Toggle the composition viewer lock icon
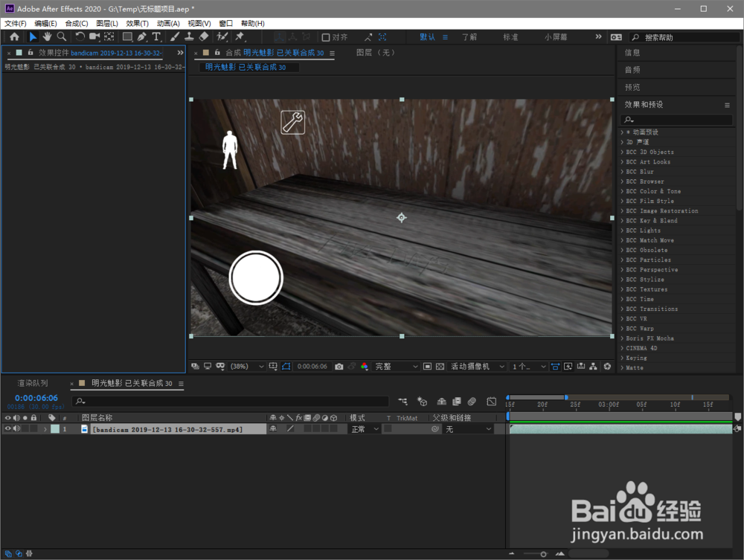The image size is (744, 560). (217, 53)
